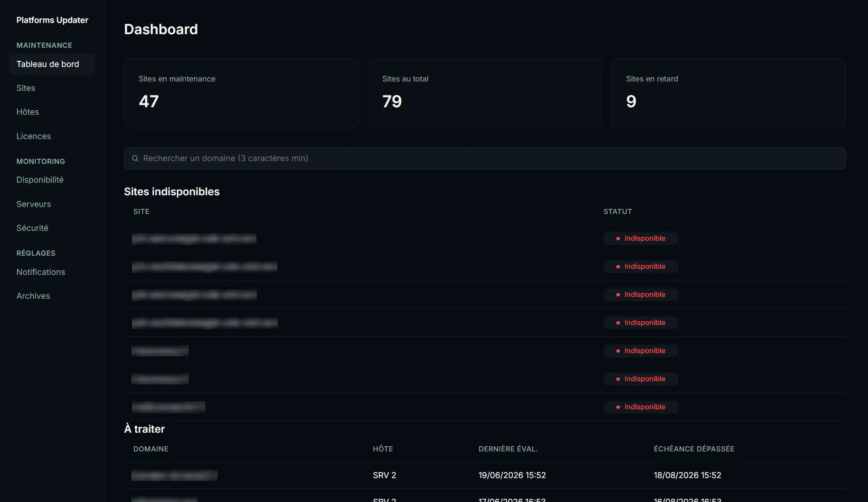The height and width of the screenshot is (502, 868).
Task: Click the last Indisponible status badge
Action: coord(641,407)
